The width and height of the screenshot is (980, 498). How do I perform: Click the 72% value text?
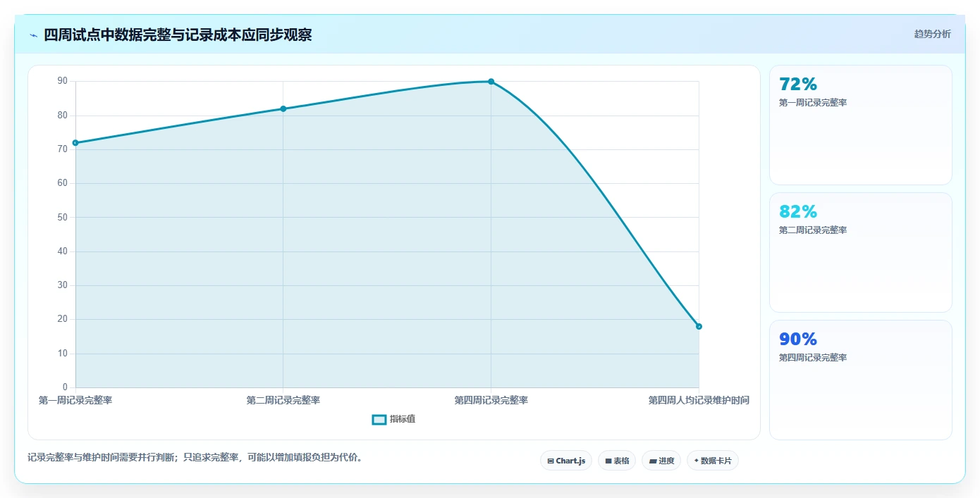(x=798, y=84)
